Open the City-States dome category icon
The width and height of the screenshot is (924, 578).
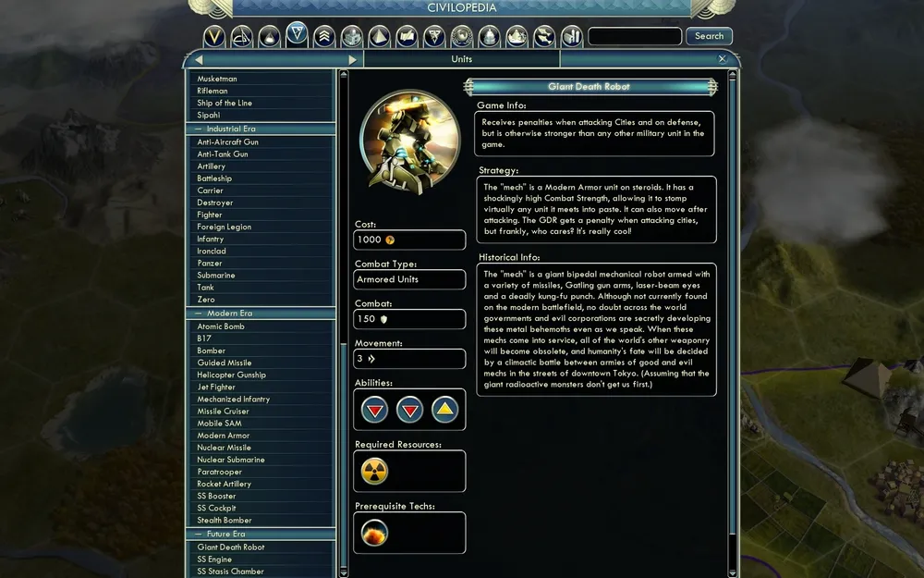tap(489, 37)
